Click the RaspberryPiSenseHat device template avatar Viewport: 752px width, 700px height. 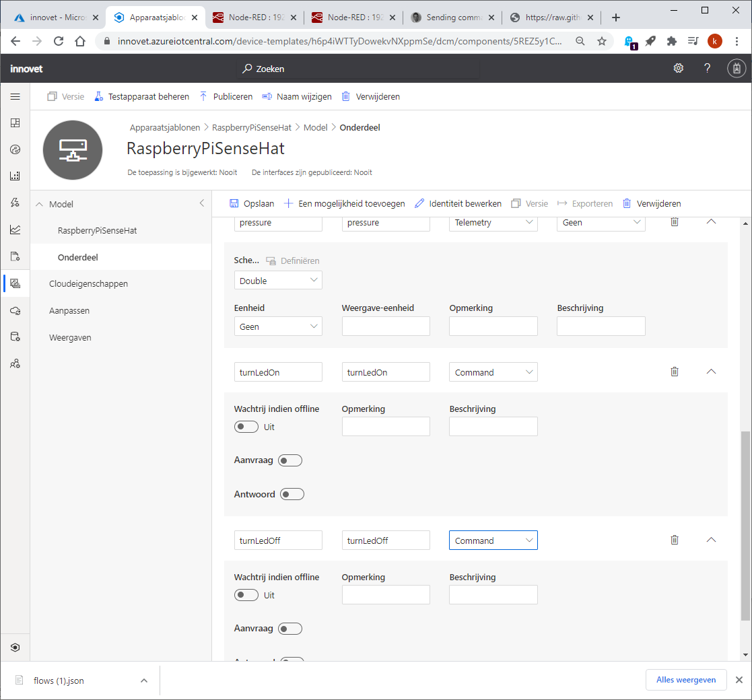[73, 150]
